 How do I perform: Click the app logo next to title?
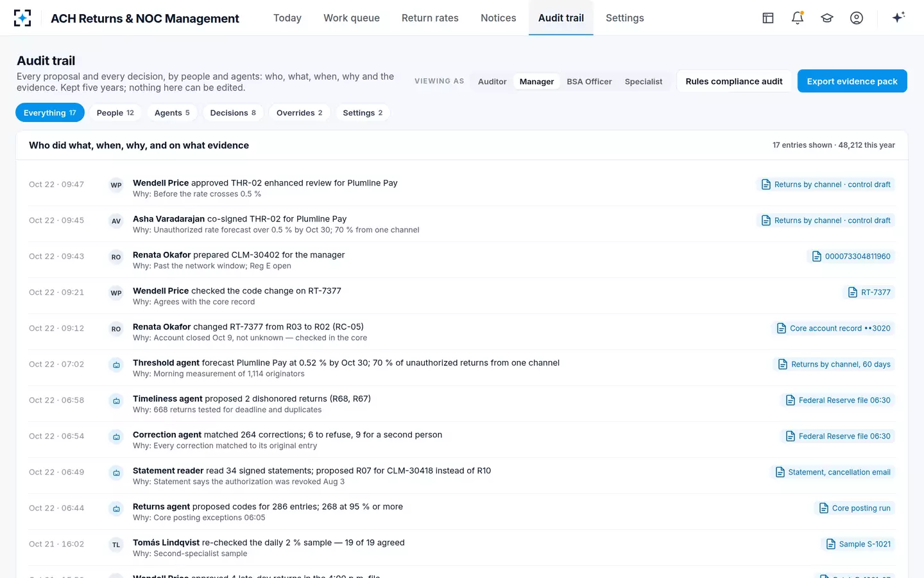pyautogui.click(x=22, y=18)
